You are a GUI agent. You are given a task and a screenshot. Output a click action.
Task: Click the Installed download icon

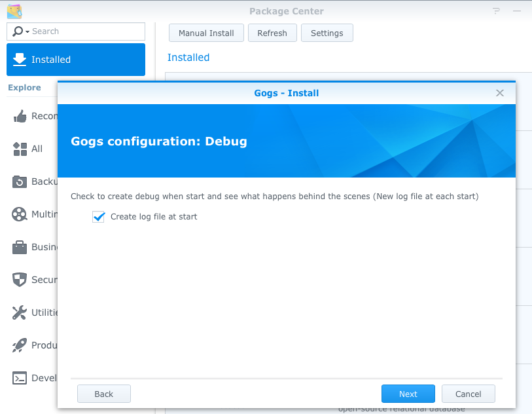coord(20,60)
